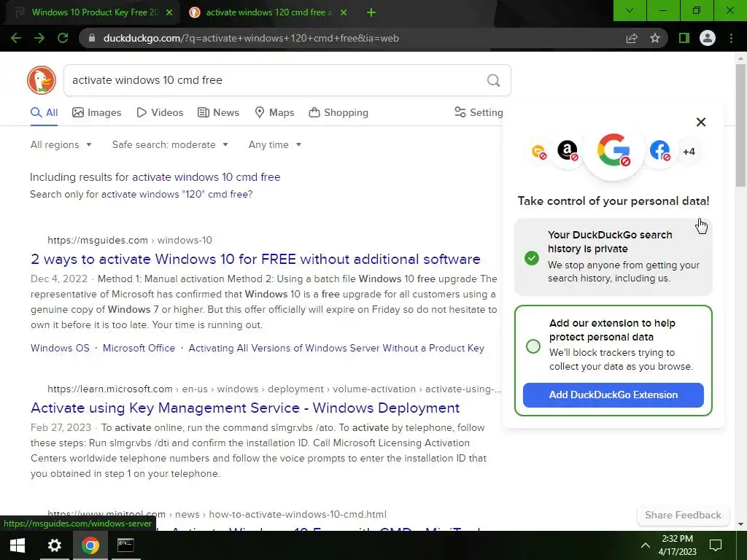Click the share page icon in address bar

(x=632, y=38)
